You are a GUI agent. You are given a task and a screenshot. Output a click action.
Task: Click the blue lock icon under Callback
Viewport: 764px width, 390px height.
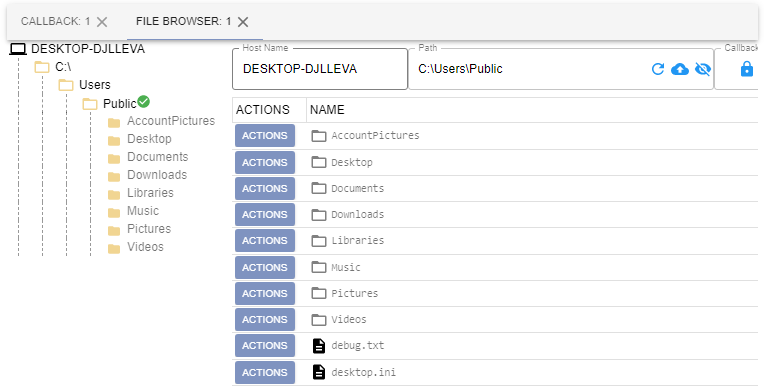tap(746, 69)
